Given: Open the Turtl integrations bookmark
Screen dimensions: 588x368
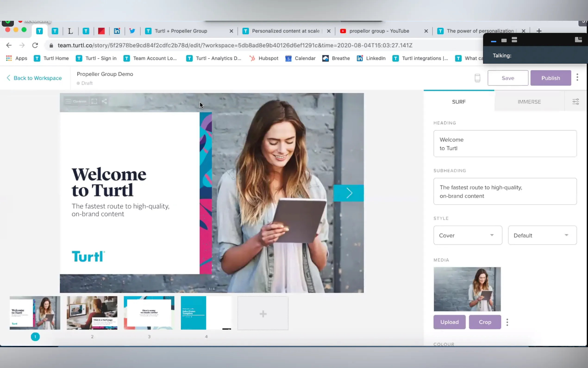Looking at the screenshot, I should (x=420, y=58).
